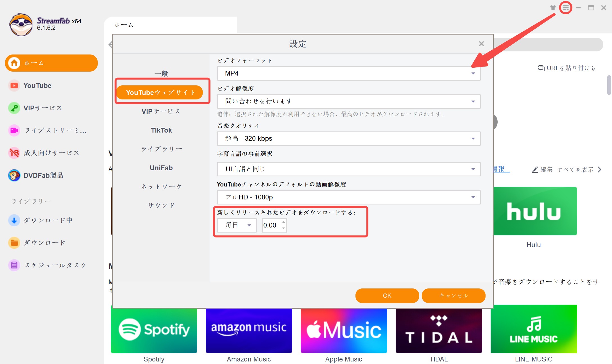Click the shirt skin icon in title bar

553,8
